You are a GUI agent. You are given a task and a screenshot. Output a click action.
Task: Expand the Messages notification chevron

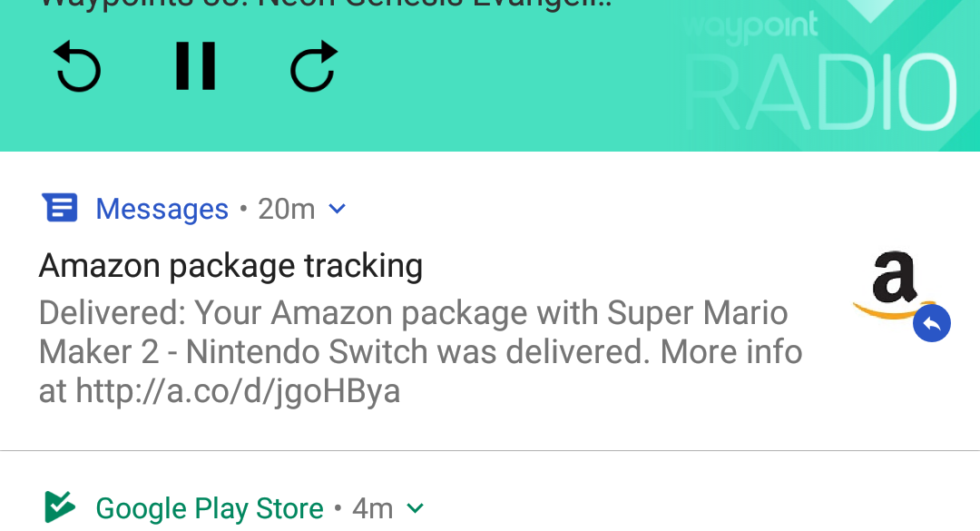pos(337,210)
